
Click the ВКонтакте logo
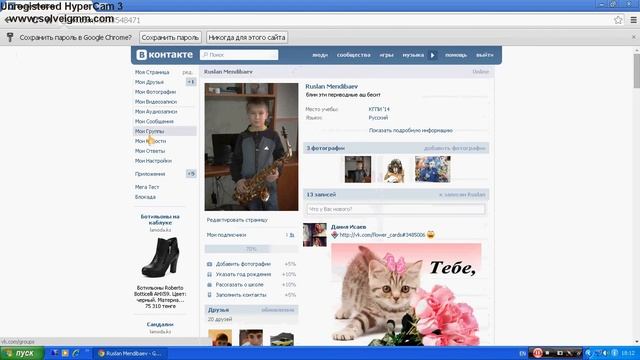(164, 55)
